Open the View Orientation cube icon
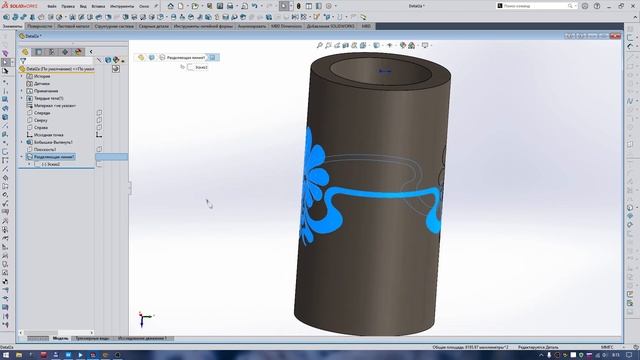Screen dimensions: 640x360 coord(363,45)
